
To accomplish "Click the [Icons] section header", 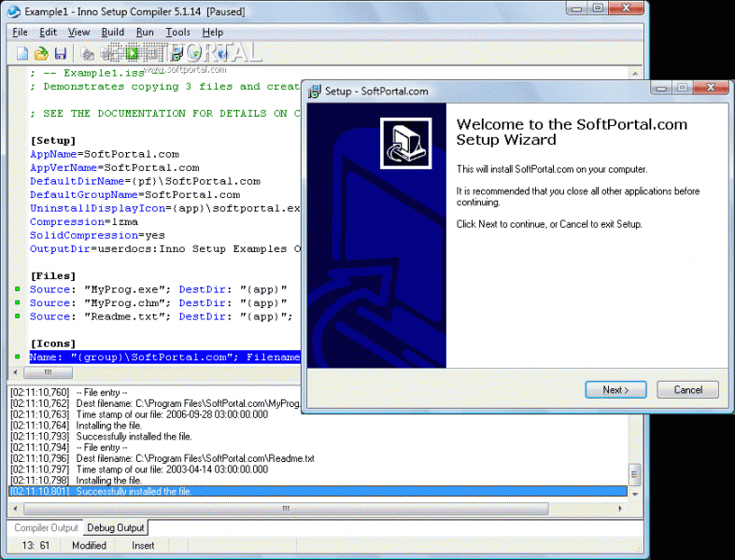I will 53,344.
